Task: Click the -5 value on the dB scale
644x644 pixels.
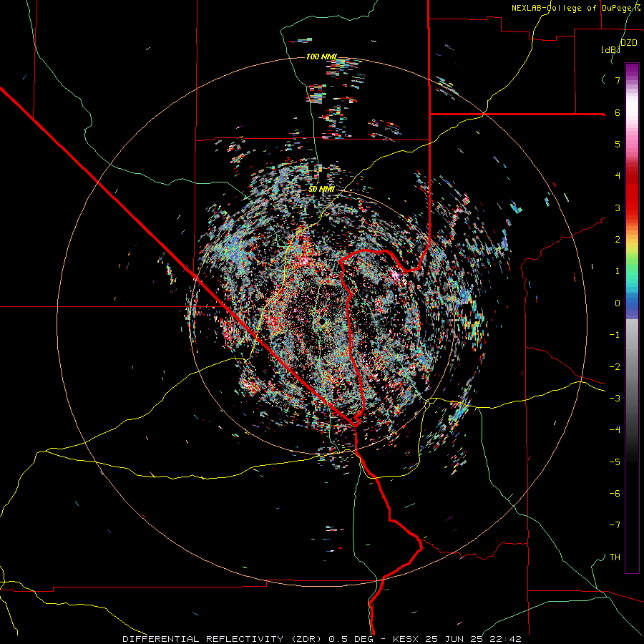Action: click(615, 462)
